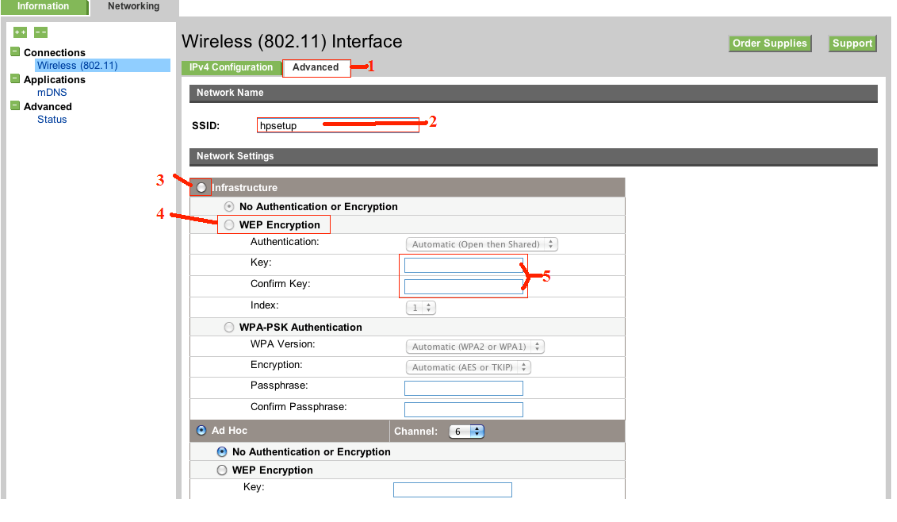The width and height of the screenshot is (897, 522).
Task: Collapse the Advanced tree section in sidebar
Action: pyautogui.click(x=15, y=106)
